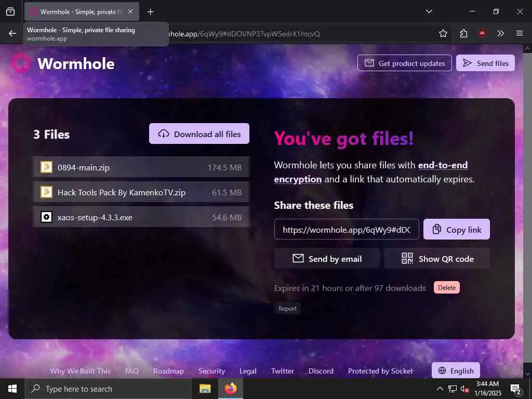Focus the wormhole share link field

pyautogui.click(x=347, y=229)
